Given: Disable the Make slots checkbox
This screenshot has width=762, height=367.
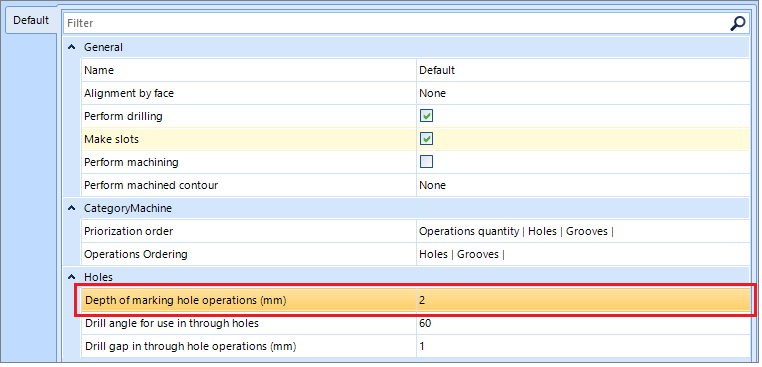Looking at the screenshot, I should (x=427, y=139).
